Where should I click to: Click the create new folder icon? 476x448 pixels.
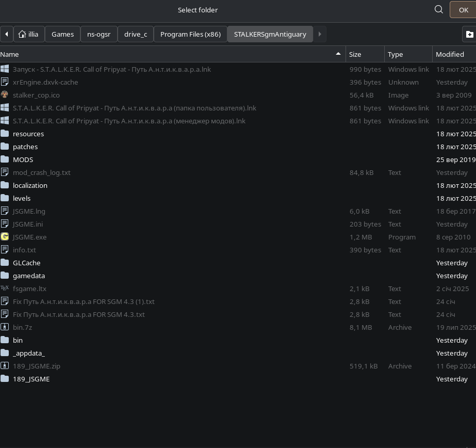tap(469, 34)
